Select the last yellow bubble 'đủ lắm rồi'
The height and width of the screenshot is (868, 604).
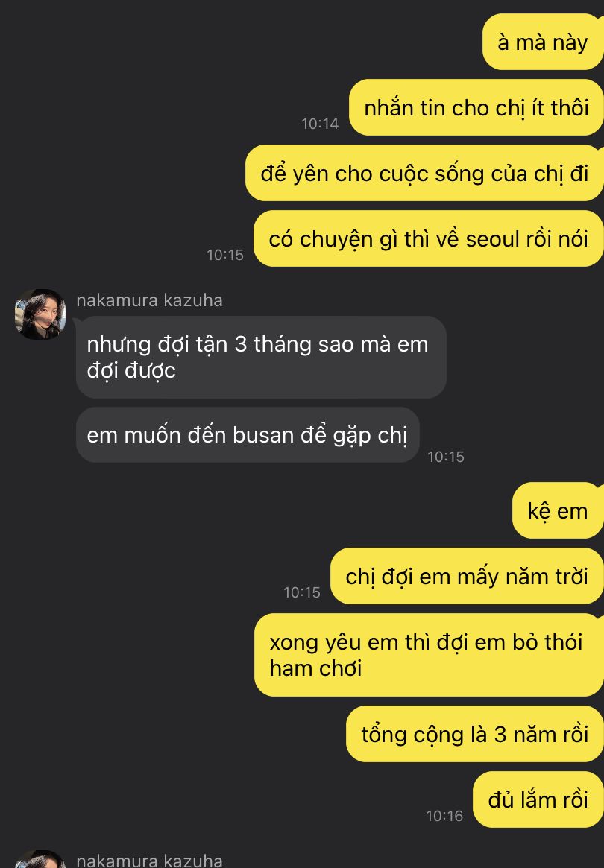pos(538,799)
